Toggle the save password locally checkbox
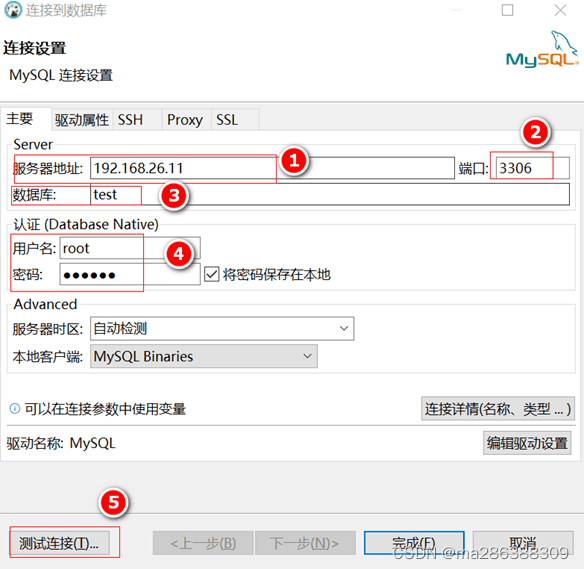The height and width of the screenshot is (569, 584). 212,275
